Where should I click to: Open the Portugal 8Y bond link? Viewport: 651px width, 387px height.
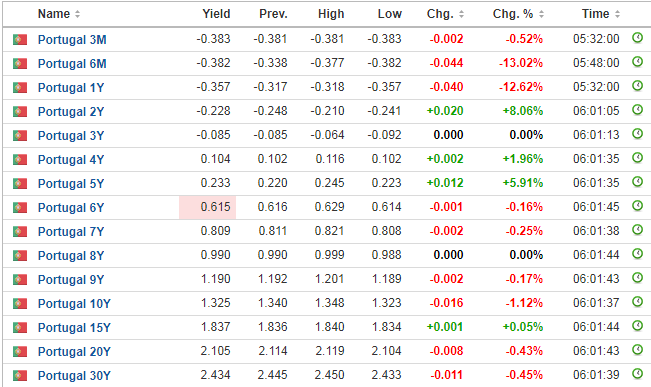click(x=71, y=256)
